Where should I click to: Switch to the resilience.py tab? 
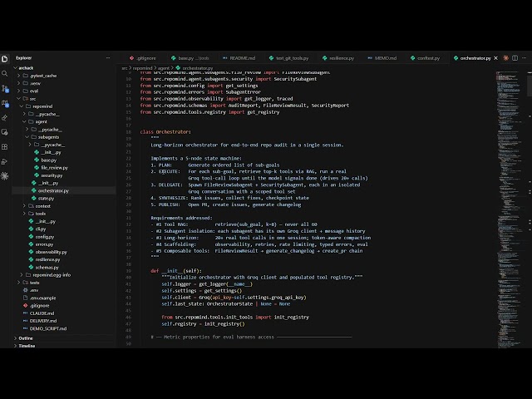[x=338, y=58]
